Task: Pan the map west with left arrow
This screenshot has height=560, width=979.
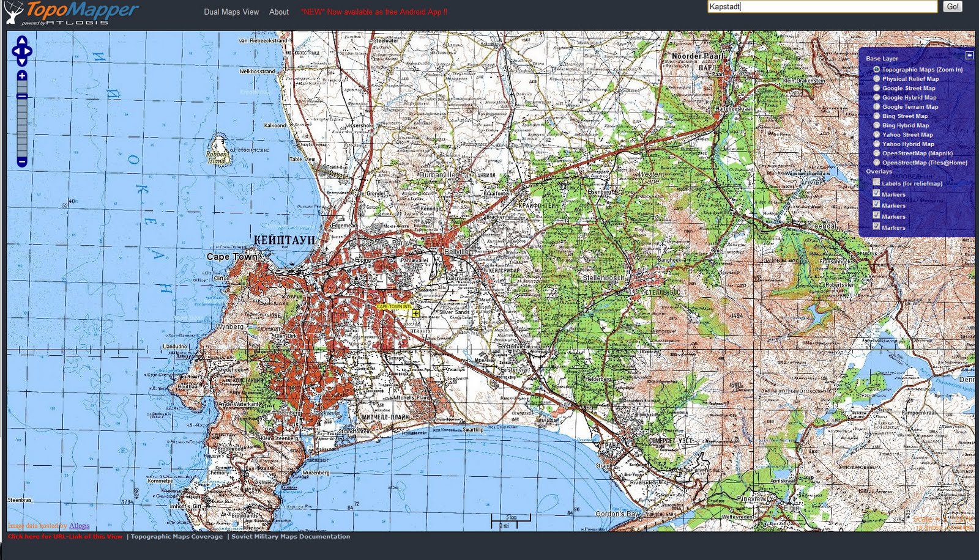Action: (15, 51)
